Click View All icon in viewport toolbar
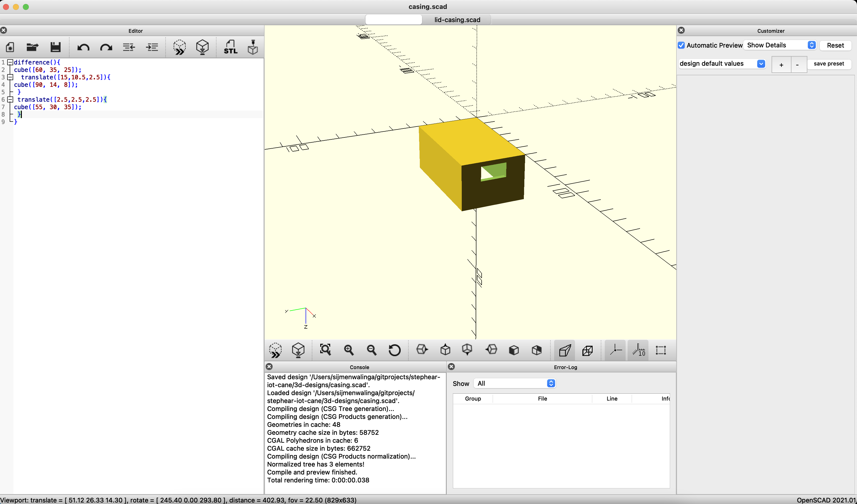The image size is (857, 504). [325, 350]
